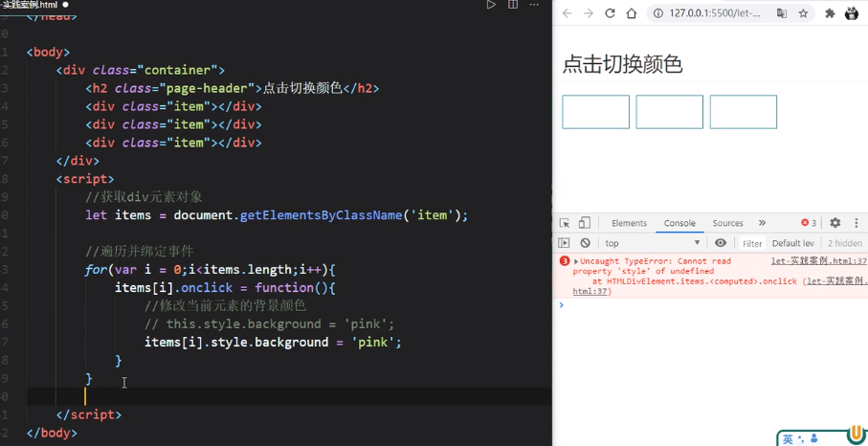Click the console prompt input line
Screen dimensions: 868x446
pos(714,305)
